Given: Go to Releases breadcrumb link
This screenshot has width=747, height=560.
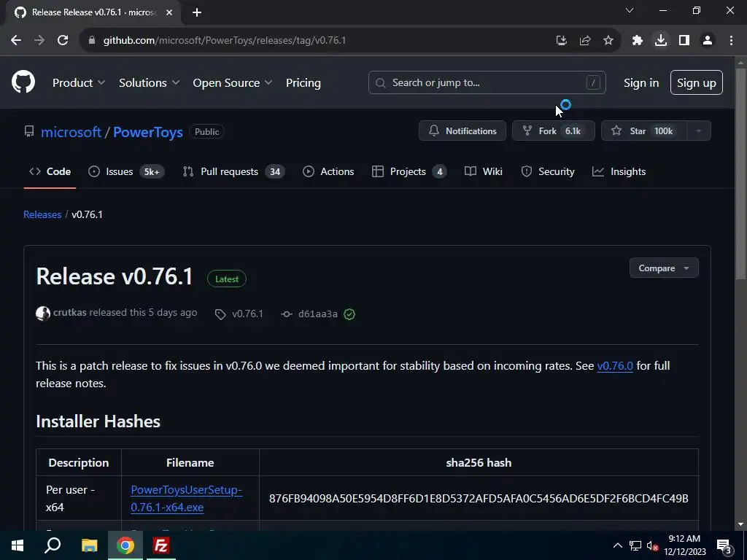Looking at the screenshot, I should click(x=42, y=214).
